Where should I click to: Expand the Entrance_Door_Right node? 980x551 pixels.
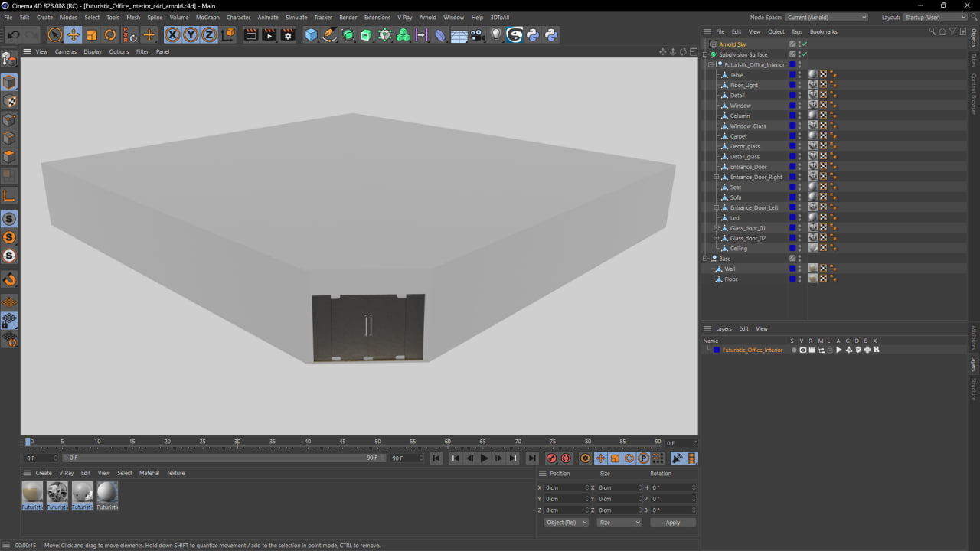click(716, 177)
